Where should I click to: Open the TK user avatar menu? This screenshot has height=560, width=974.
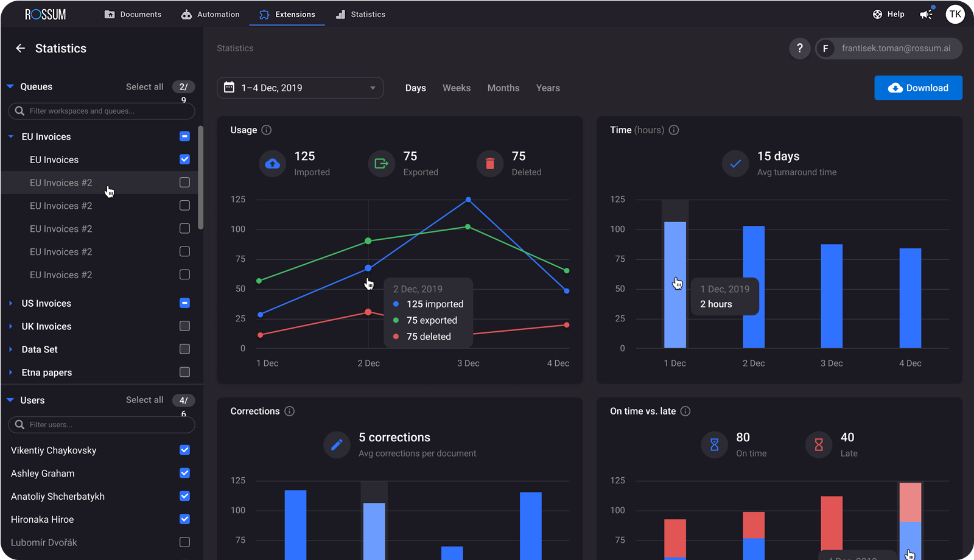coord(955,14)
